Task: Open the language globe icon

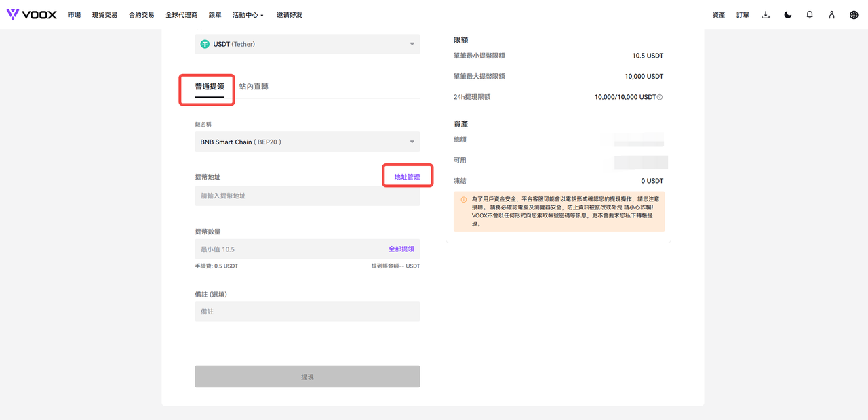Action: (854, 14)
